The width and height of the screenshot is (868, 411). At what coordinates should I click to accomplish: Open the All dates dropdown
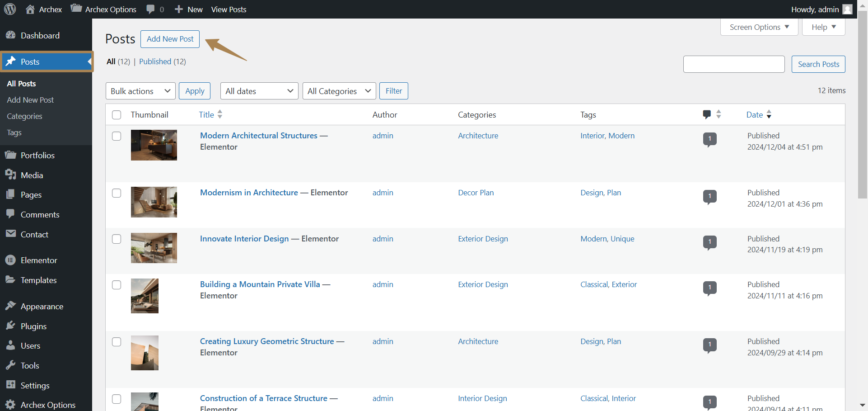point(259,91)
